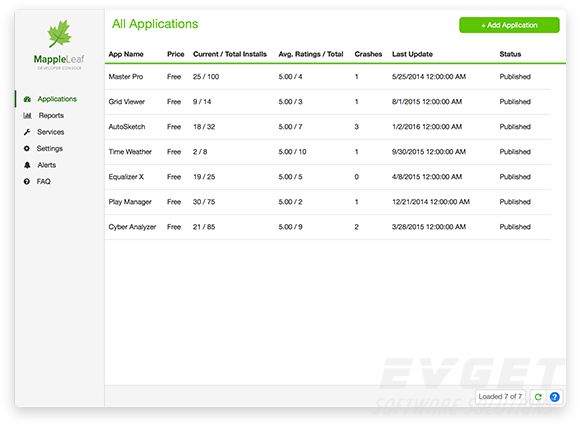The image size is (581, 427).
Task: Sort by Status column header
Action: pyautogui.click(x=510, y=54)
